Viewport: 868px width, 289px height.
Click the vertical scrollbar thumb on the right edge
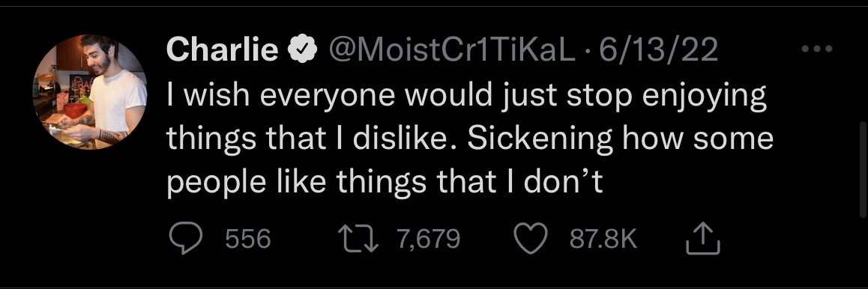[x=863, y=169]
